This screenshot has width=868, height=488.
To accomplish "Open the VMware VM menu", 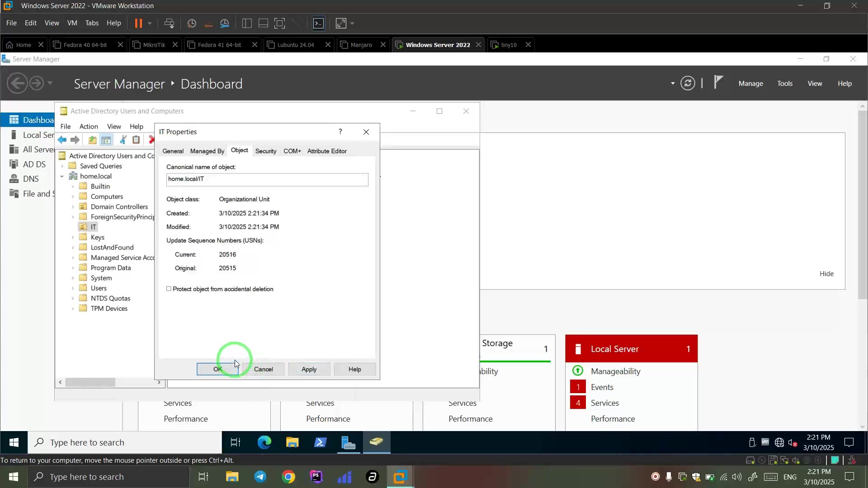I will tap(72, 23).
